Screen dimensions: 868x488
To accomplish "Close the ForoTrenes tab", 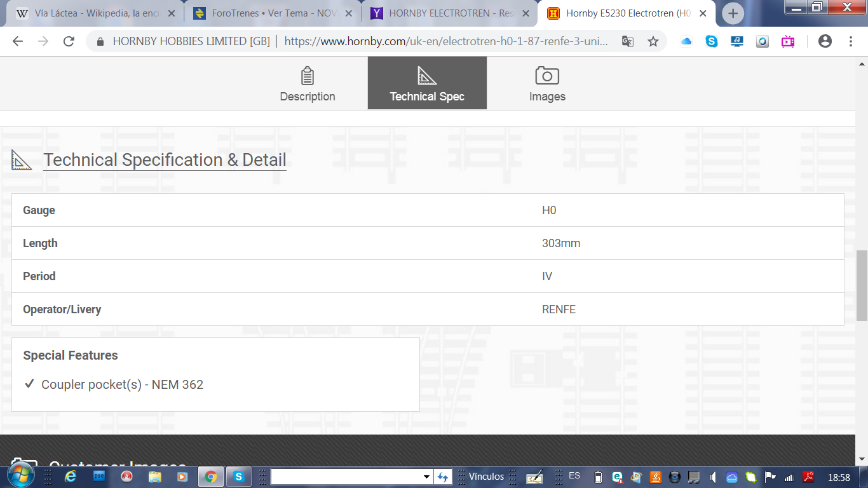I will pyautogui.click(x=348, y=13).
